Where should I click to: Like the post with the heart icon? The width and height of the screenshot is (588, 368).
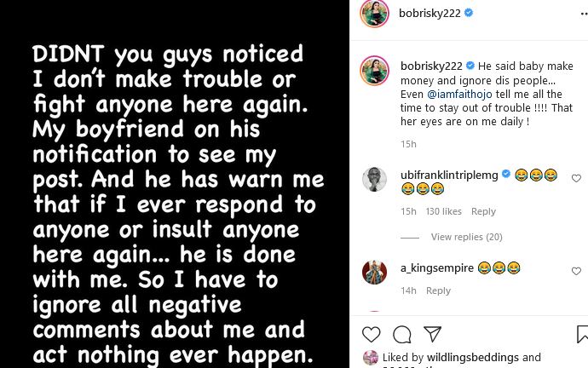click(372, 334)
